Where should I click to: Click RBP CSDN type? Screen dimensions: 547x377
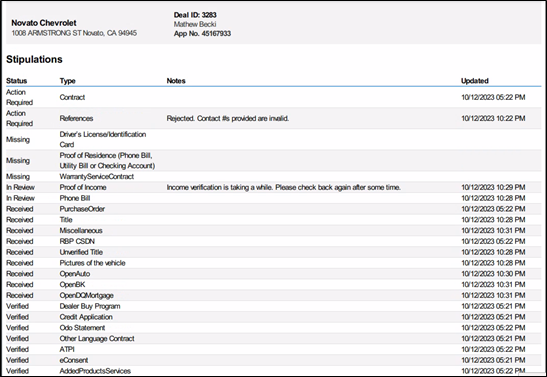pos(77,241)
